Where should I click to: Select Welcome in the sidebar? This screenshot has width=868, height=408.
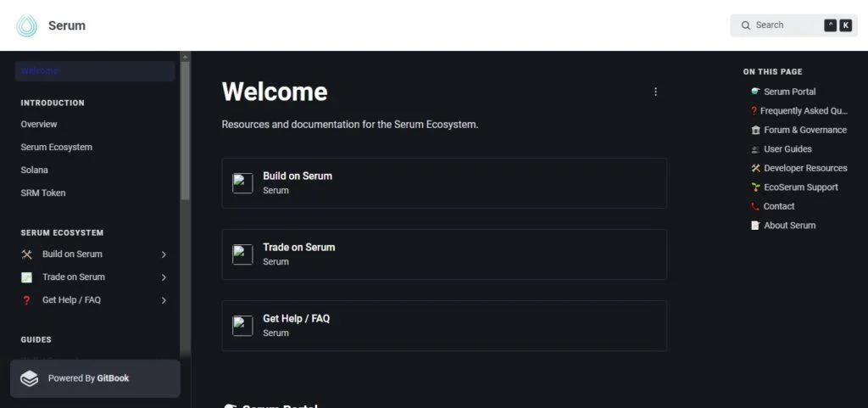coord(94,71)
